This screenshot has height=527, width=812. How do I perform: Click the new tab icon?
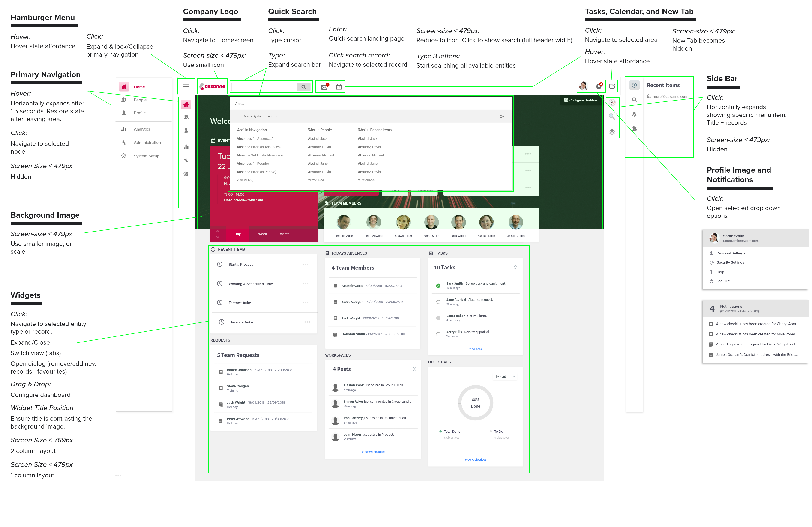click(612, 86)
